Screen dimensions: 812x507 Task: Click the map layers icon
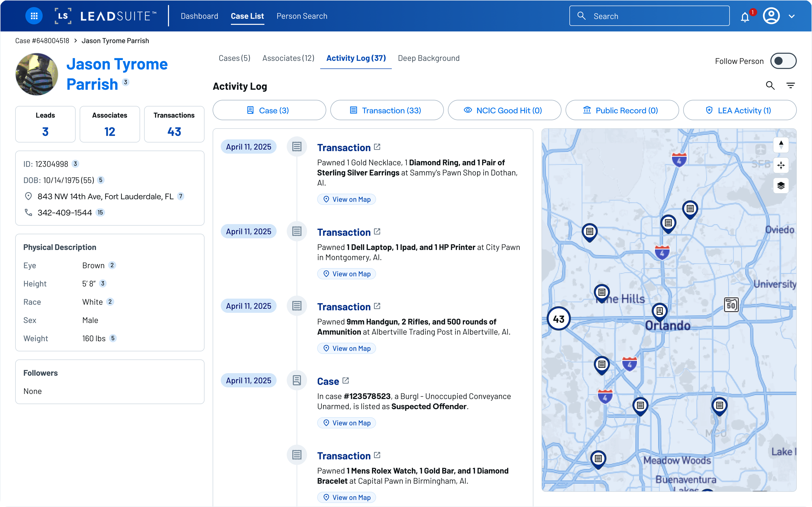click(x=781, y=185)
